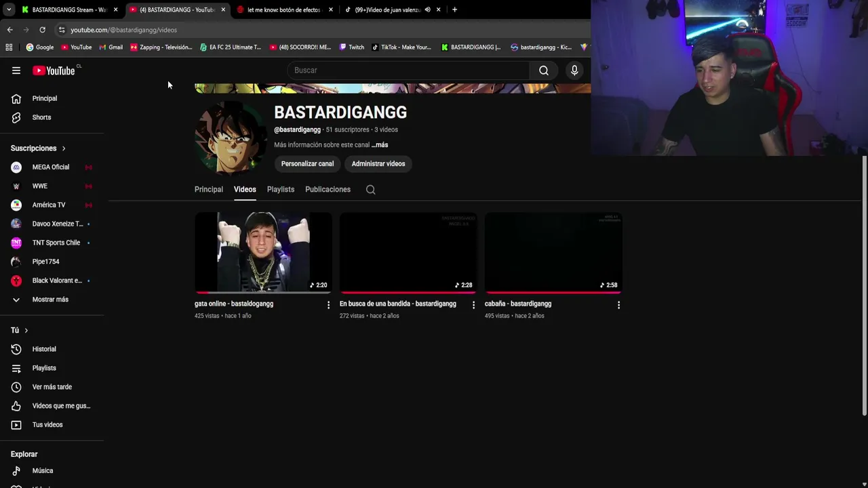
Task: Switch to Video de juan valenzuela tab
Action: pyautogui.click(x=387, y=9)
